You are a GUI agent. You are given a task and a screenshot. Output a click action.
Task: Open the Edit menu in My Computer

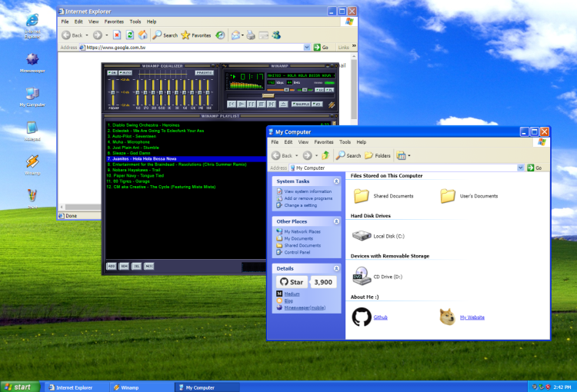[288, 142]
